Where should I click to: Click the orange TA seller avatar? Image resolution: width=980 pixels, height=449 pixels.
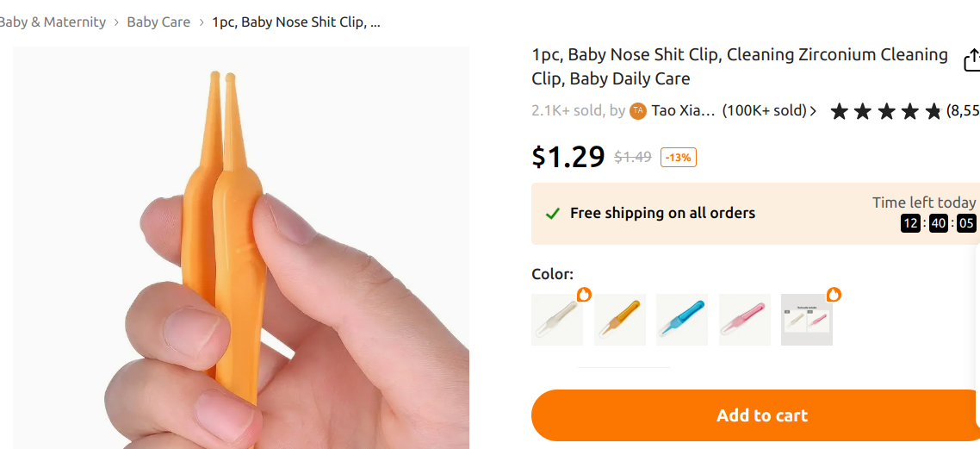click(638, 110)
